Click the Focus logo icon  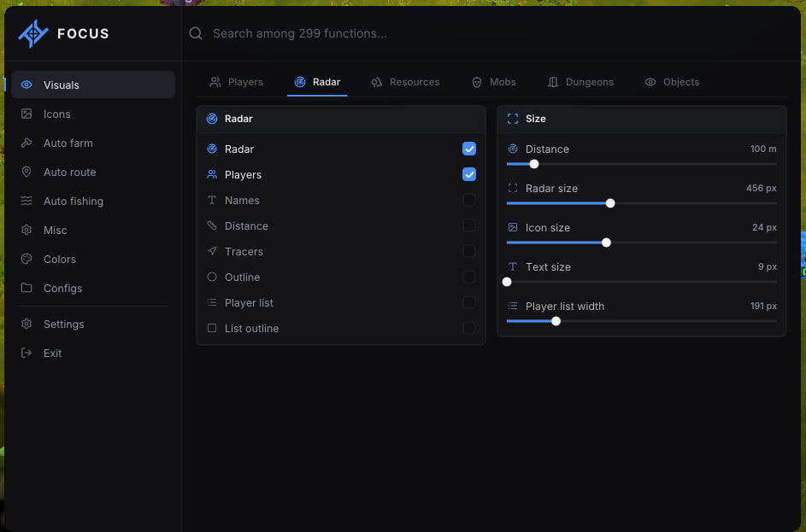pos(33,34)
